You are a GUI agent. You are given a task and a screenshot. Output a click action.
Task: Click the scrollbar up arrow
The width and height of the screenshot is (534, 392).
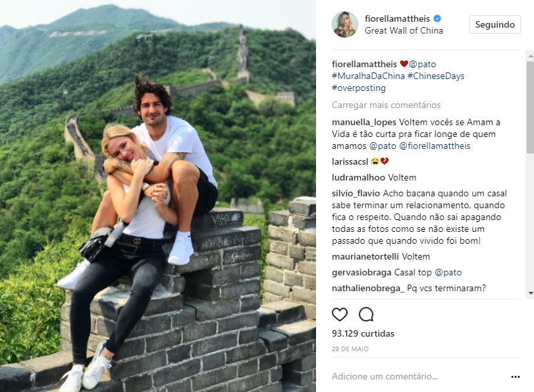tap(531, 55)
